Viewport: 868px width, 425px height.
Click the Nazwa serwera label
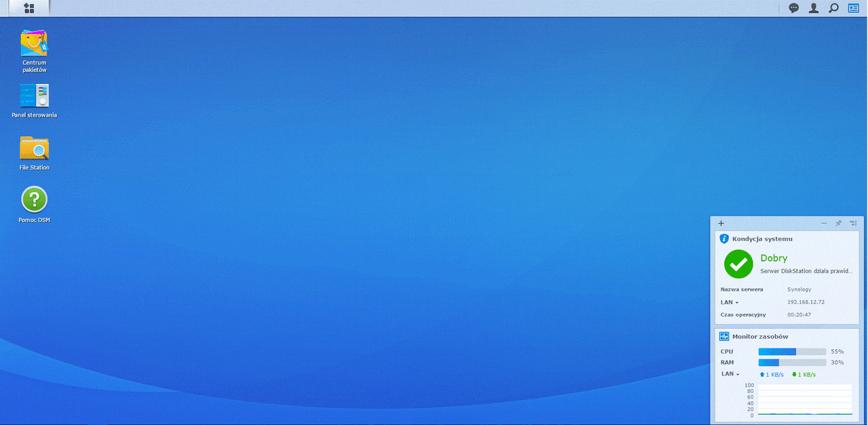coord(742,289)
